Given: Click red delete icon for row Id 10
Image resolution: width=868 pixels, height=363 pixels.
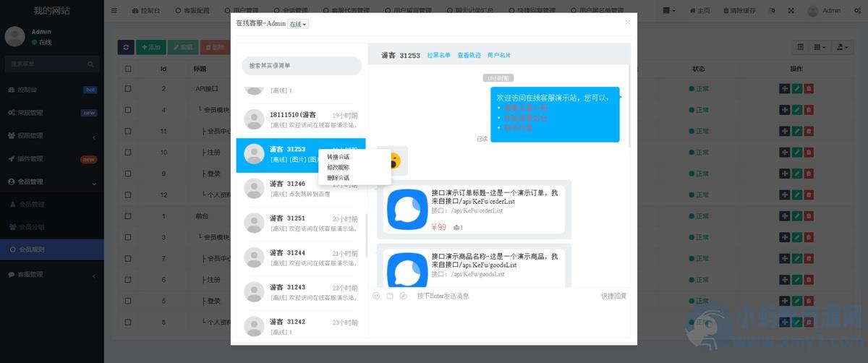Looking at the screenshot, I should click(809, 153).
